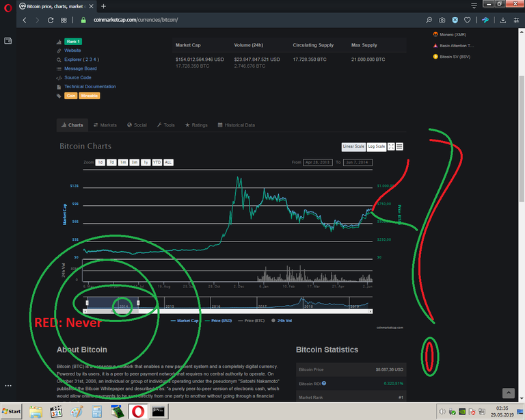The height and width of the screenshot is (420, 525).
Task: Open the Message Board link
Action: pyautogui.click(x=81, y=68)
